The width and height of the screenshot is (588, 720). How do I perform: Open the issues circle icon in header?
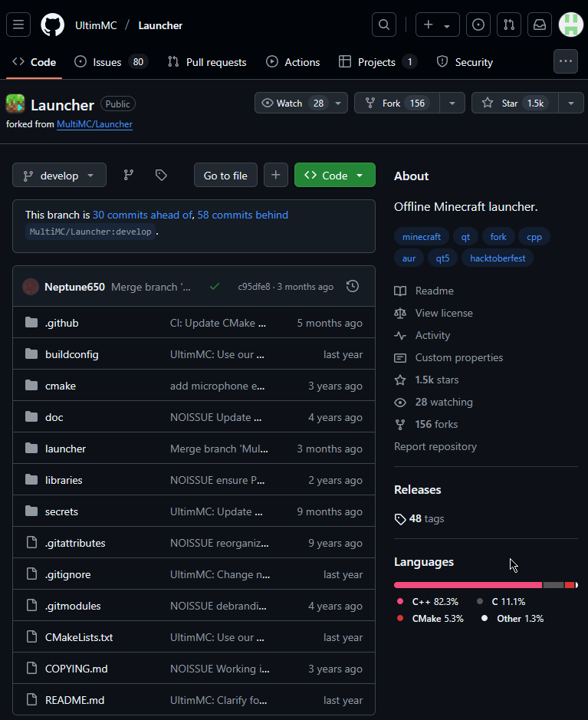click(478, 25)
